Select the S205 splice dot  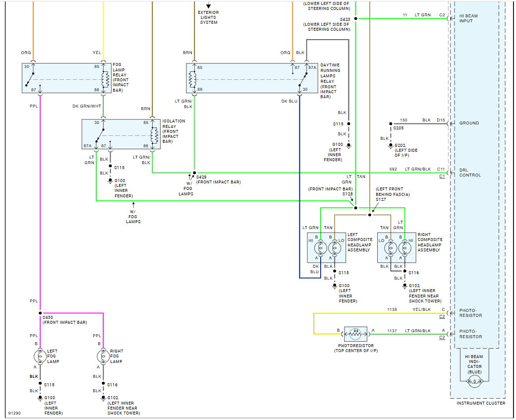[391, 123]
